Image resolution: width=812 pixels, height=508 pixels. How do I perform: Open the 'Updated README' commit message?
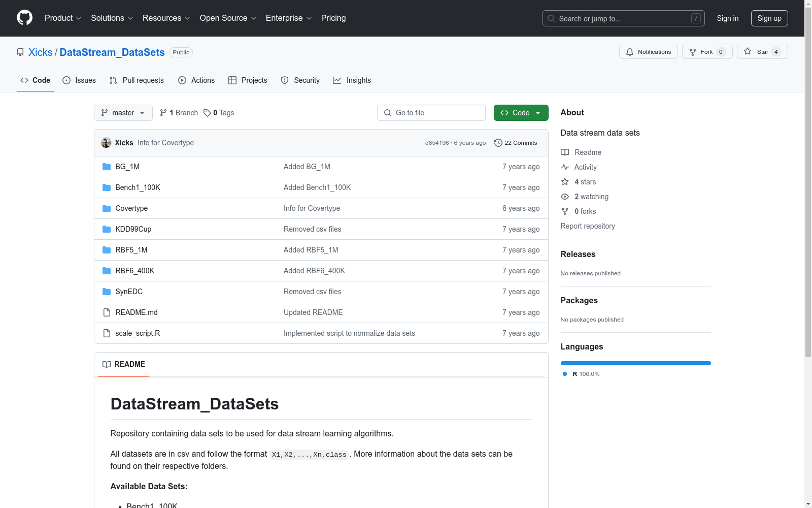pos(313,312)
